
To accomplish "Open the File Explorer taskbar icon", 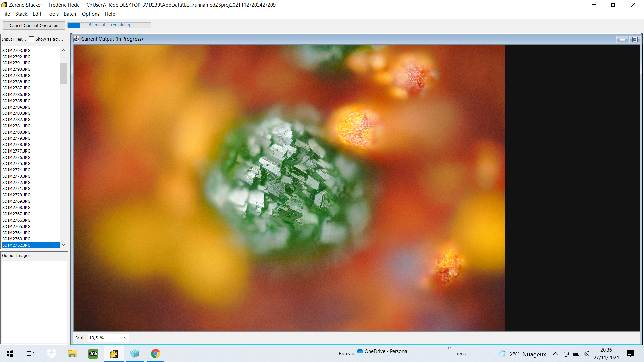I will (72, 354).
